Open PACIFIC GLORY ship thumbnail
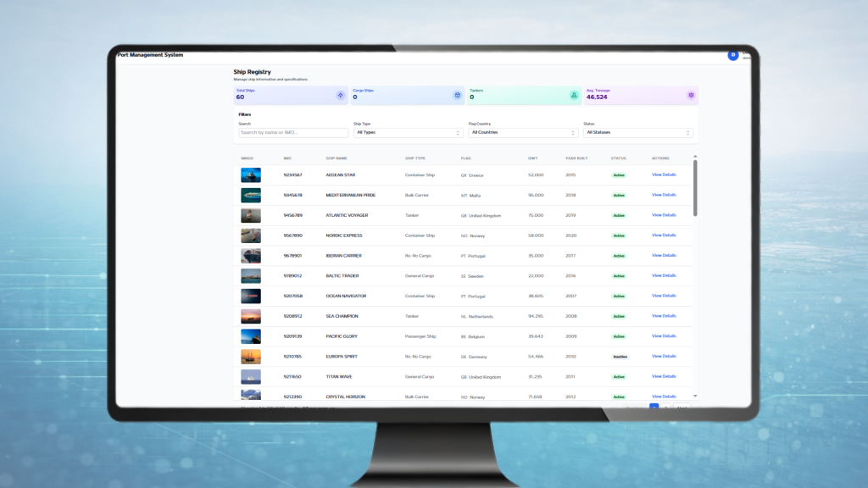 [x=251, y=336]
